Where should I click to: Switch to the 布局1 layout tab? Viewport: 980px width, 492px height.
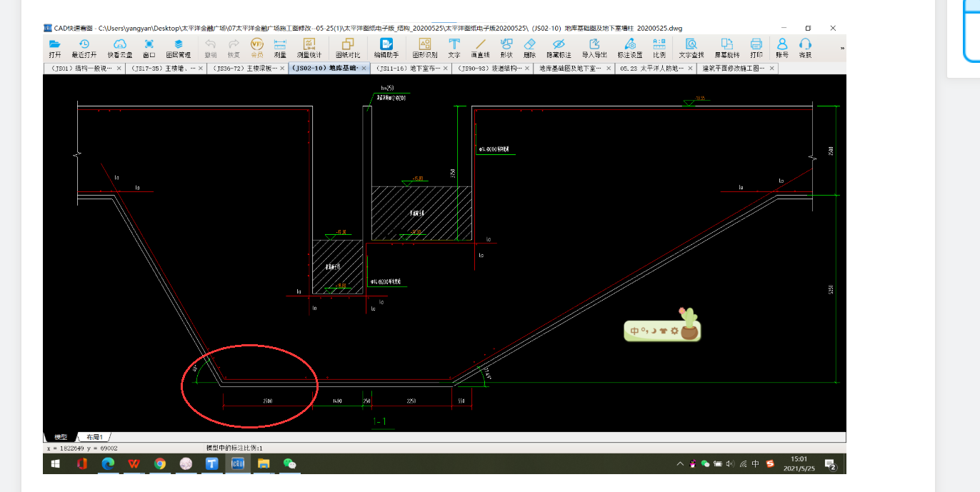click(x=94, y=437)
